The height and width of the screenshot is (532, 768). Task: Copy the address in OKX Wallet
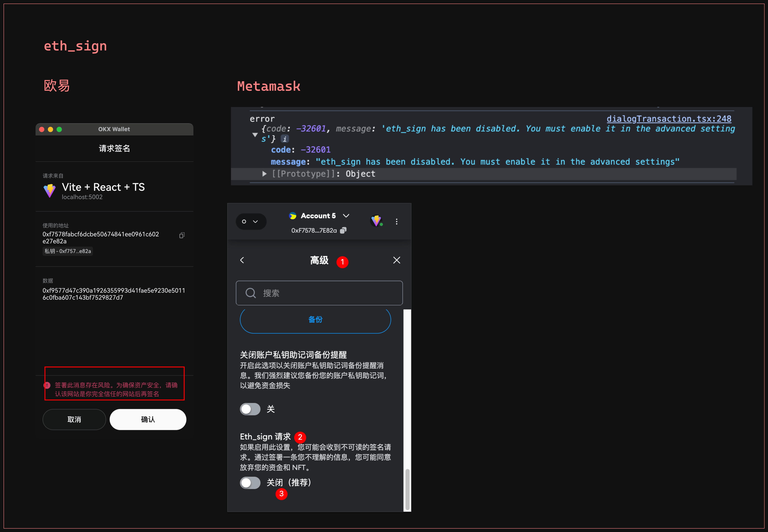point(182,235)
